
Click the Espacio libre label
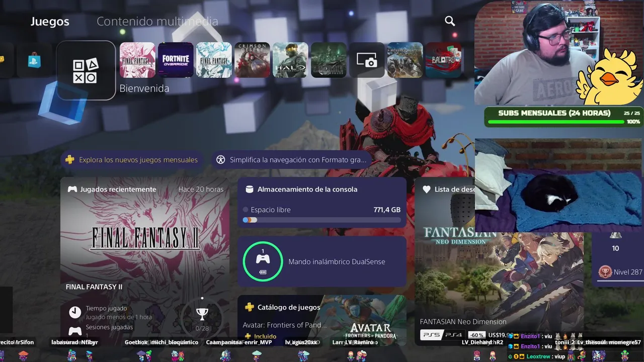click(x=271, y=210)
